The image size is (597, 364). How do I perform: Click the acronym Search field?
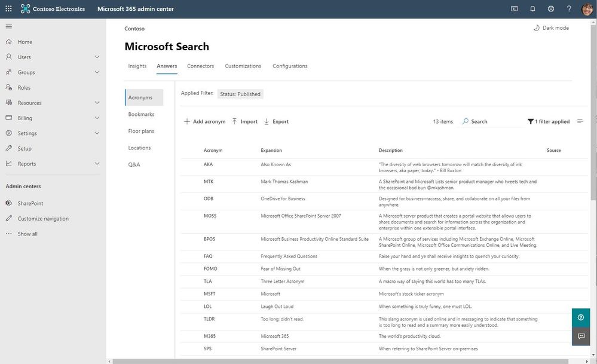coord(494,121)
